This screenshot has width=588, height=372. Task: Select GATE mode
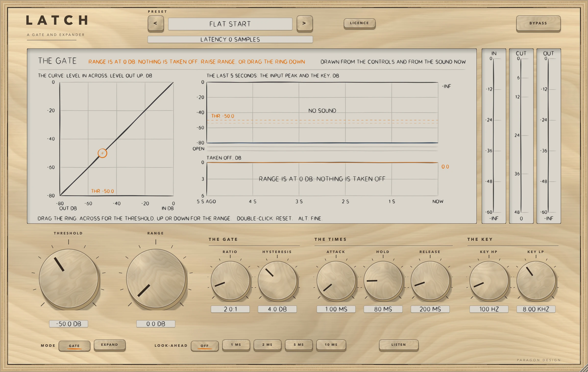[x=74, y=346]
